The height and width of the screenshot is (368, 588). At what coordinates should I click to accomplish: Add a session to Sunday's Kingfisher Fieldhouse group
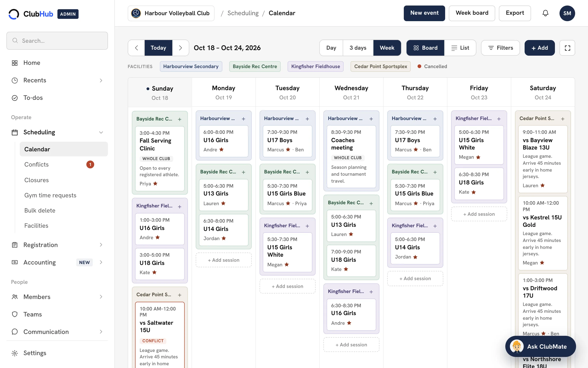[x=180, y=207]
